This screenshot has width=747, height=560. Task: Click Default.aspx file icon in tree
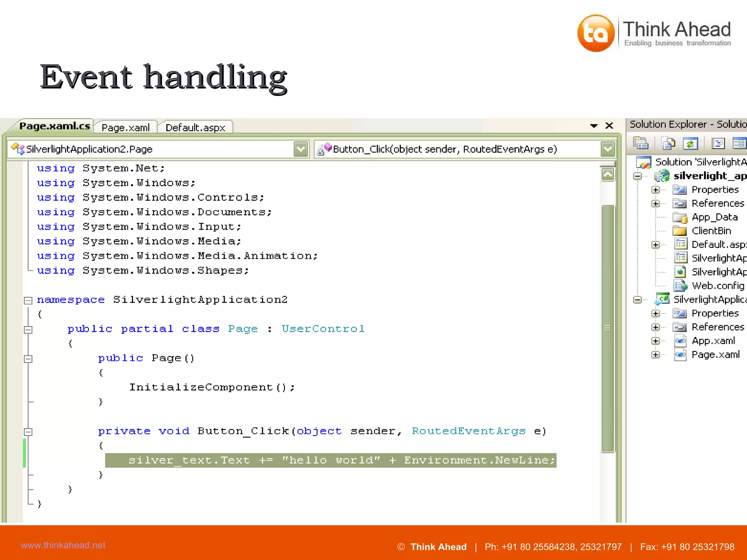point(681,244)
